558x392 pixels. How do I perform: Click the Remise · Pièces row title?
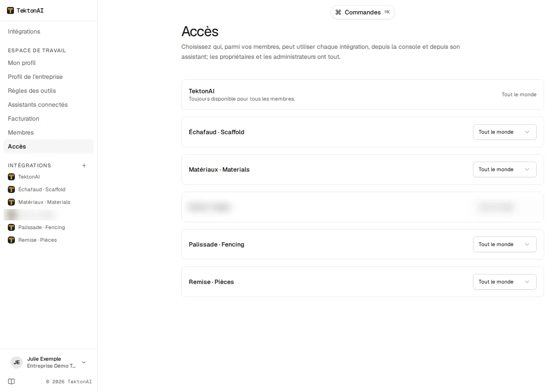coord(211,282)
